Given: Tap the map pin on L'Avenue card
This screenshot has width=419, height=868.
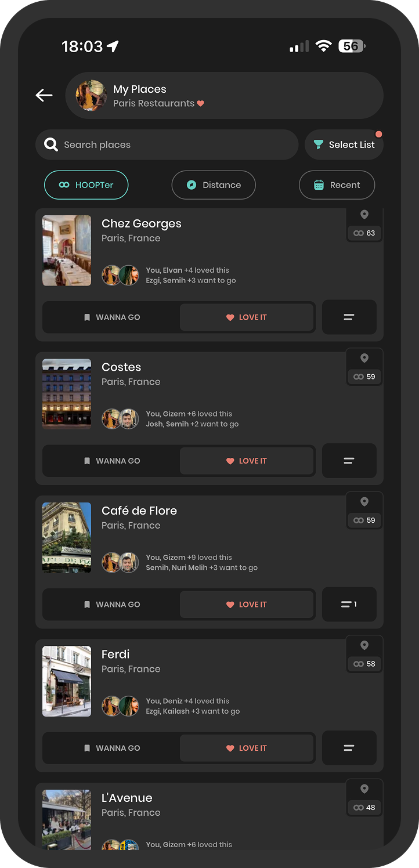Looking at the screenshot, I should tap(364, 789).
